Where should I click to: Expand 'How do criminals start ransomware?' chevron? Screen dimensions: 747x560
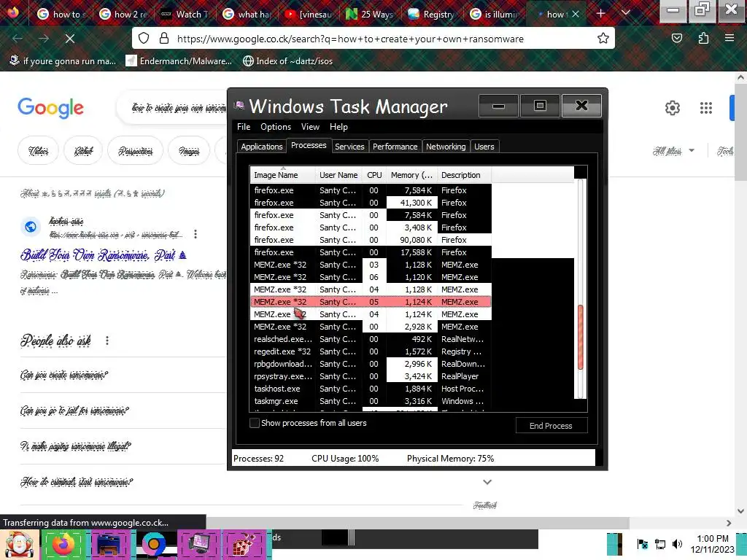[x=487, y=482]
